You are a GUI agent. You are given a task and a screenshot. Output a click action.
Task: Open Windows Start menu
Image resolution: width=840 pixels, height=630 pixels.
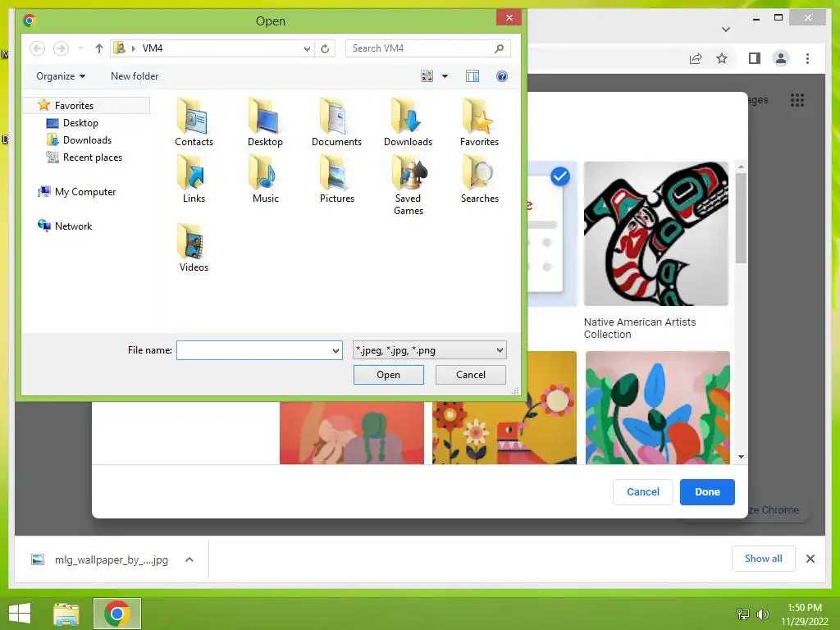(20, 614)
